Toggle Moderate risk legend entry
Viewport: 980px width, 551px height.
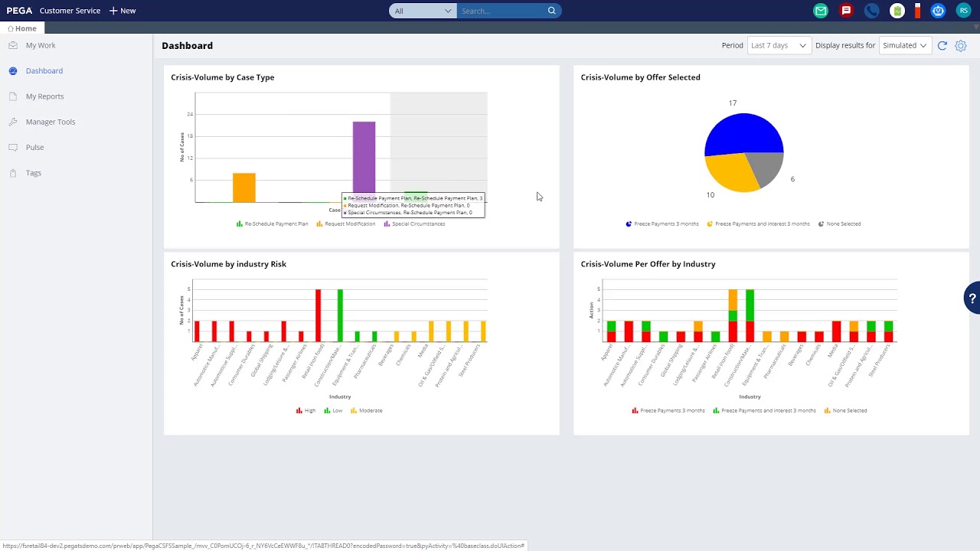point(366,410)
